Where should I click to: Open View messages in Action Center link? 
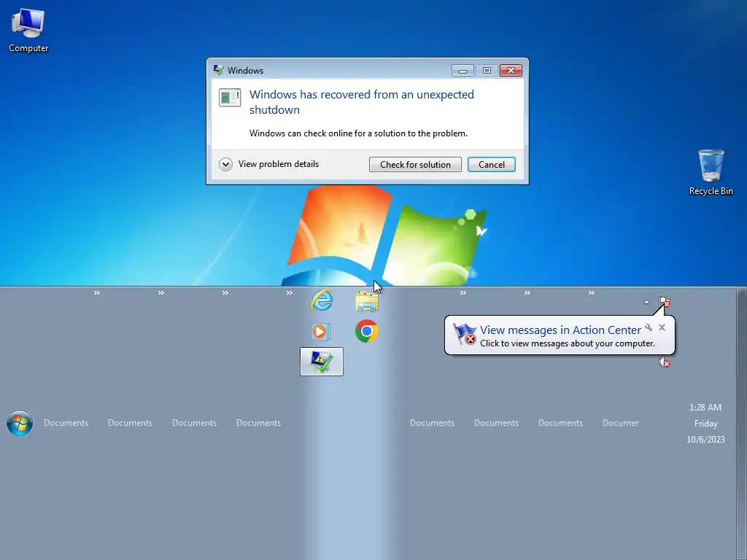click(x=560, y=330)
